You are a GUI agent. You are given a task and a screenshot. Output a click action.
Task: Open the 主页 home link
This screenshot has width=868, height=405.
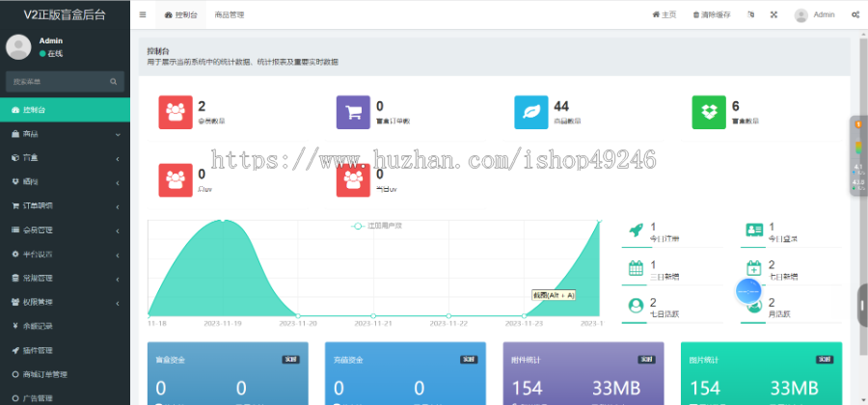coord(665,14)
